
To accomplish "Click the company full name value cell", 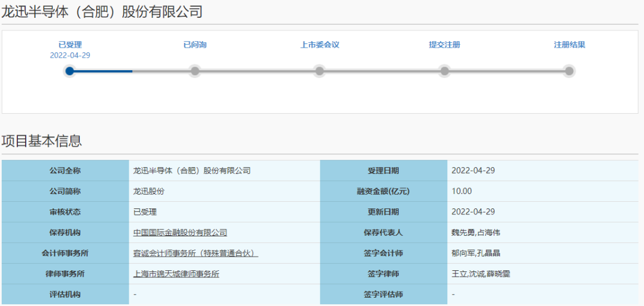I will 224,171.
